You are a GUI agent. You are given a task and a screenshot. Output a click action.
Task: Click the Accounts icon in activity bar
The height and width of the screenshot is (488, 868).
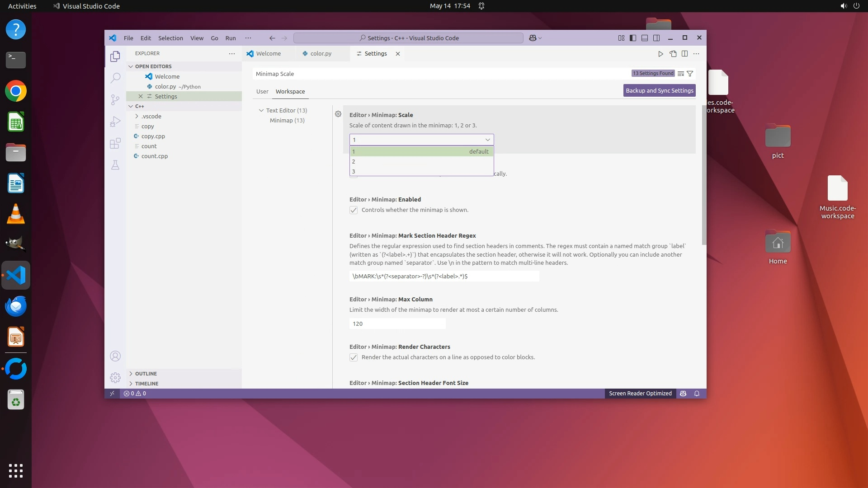click(x=115, y=356)
